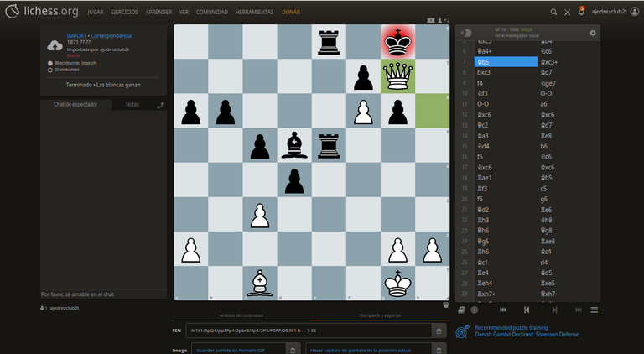Select the white bishop on c1
The height and width of the screenshot is (354, 644).
pos(260,284)
